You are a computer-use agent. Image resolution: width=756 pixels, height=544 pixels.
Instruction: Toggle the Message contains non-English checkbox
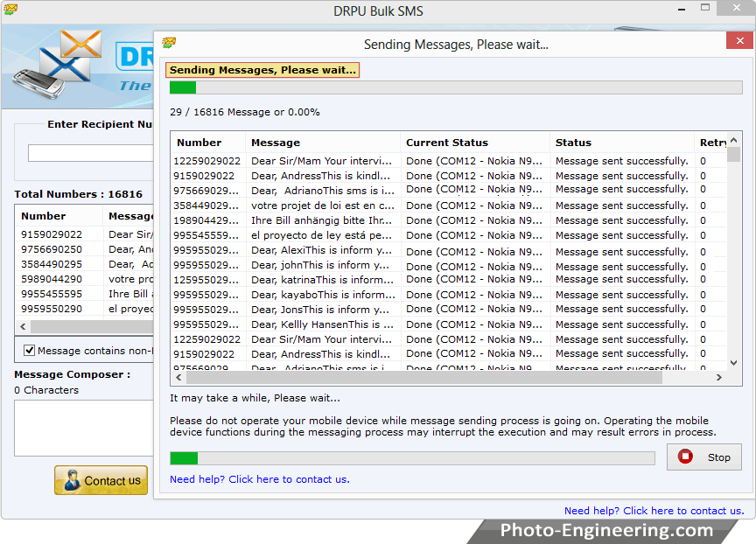[x=30, y=351]
